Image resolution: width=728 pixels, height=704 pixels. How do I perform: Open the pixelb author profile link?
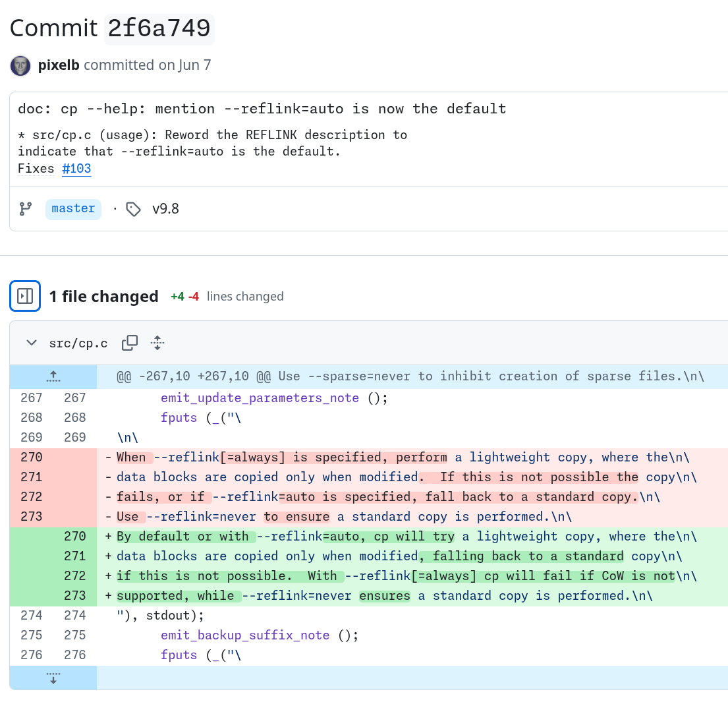[x=59, y=65]
